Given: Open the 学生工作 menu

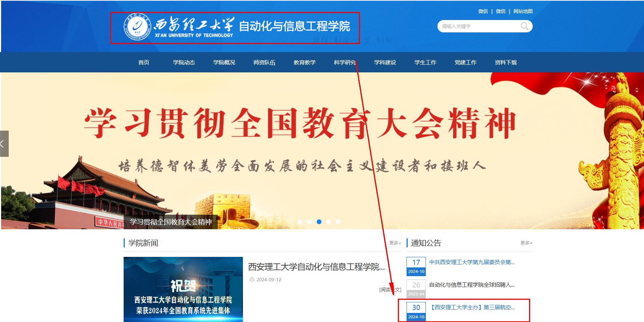Looking at the screenshot, I should pos(425,62).
